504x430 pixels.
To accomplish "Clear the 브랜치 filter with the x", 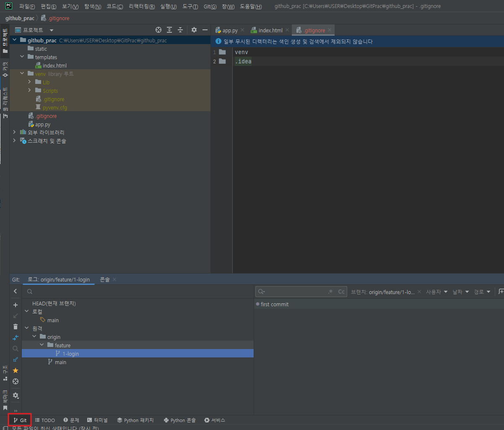I will 420,292.
